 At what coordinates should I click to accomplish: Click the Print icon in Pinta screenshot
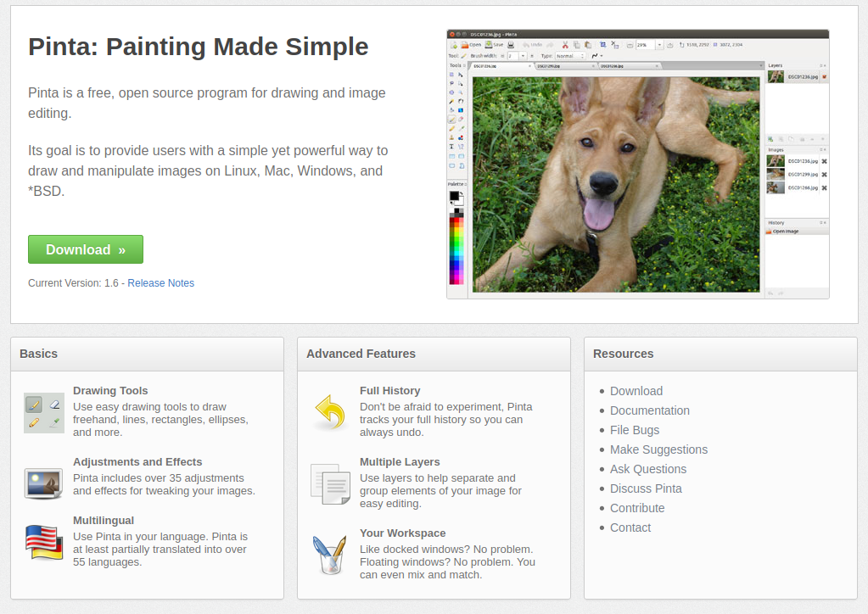click(511, 45)
